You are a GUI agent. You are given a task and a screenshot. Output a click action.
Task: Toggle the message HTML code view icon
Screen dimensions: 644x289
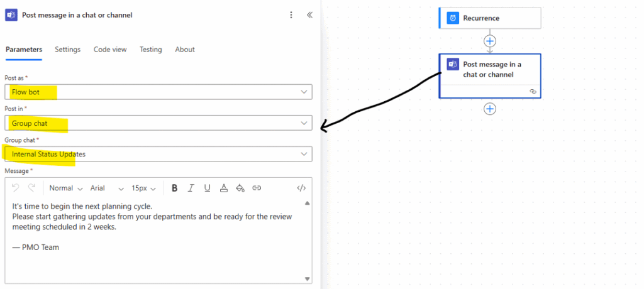pyautogui.click(x=301, y=188)
